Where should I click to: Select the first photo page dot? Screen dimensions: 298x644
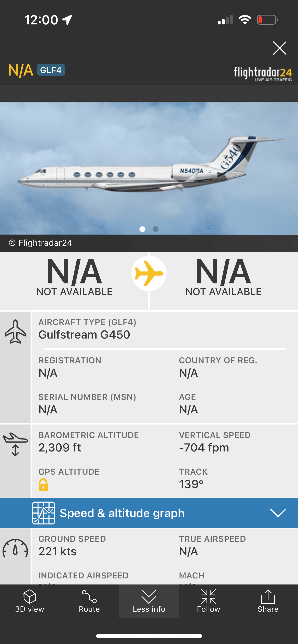point(142,229)
